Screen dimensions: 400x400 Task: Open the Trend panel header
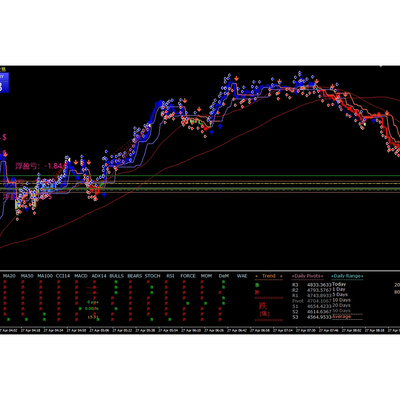coord(269,276)
